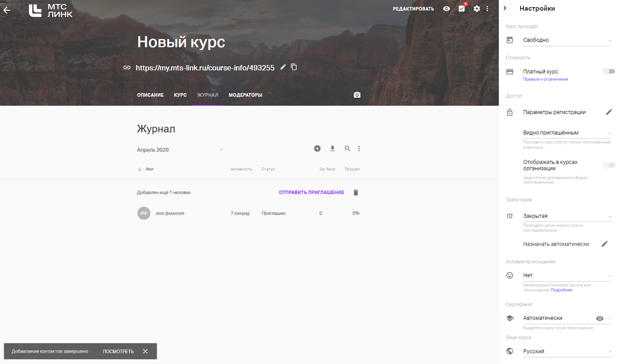Screen dimensions: 619x364
Task: Switch to the ОПИСАНИЕ tab
Action: coord(150,95)
